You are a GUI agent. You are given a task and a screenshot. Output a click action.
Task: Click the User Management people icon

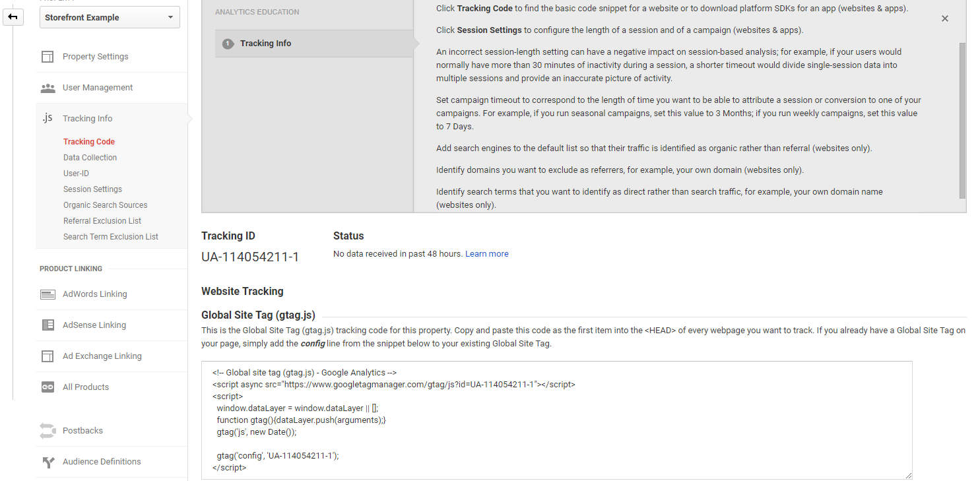coord(48,88)
